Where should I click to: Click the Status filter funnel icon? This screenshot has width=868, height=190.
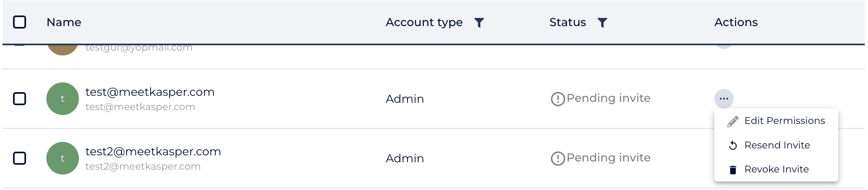click(x=602, y=23)
